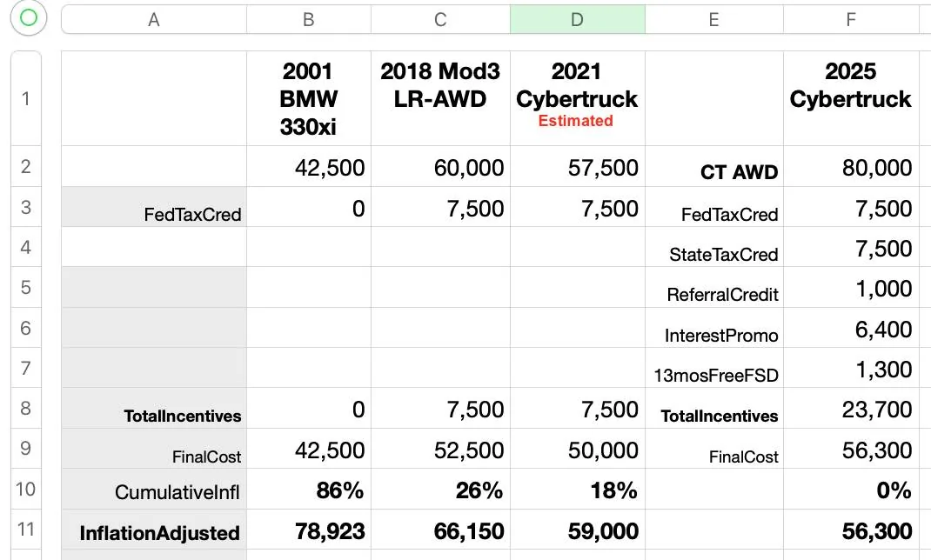The width and height of the screenshot is (931, 560).
Task: Select the 56,300 FinalCost cell in row 9
Action: pyautogui.click(x=851, y=449)
